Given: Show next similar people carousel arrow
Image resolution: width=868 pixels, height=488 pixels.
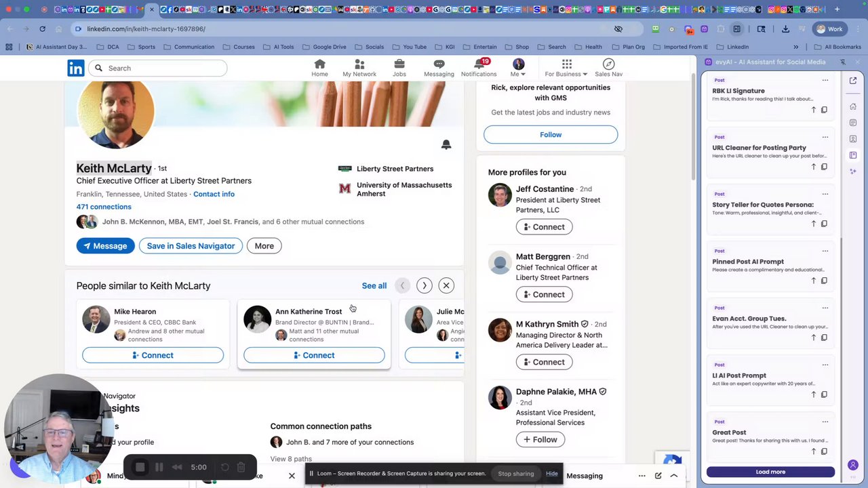Looking at the screenshot, I should 425,285.
